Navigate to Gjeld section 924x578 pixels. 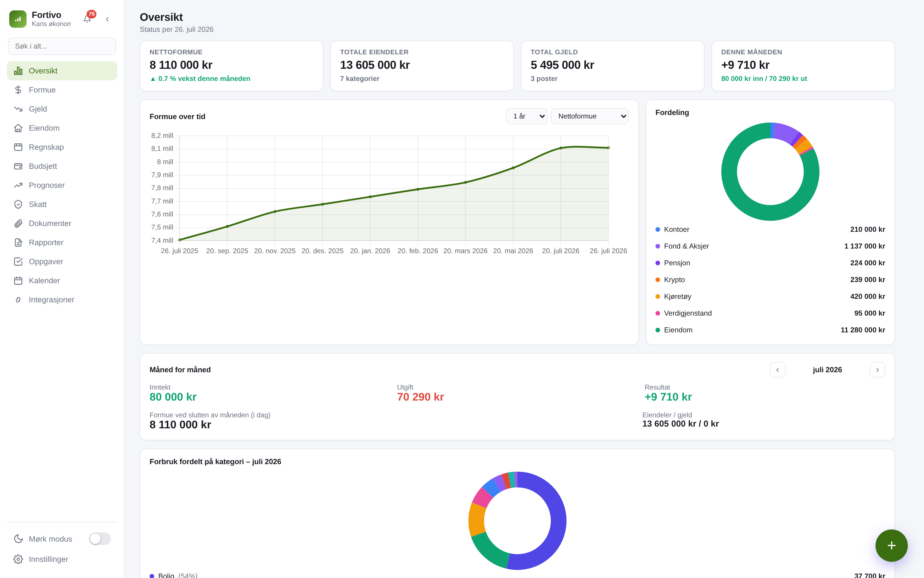pyautogui.click(x=62, y=109)
